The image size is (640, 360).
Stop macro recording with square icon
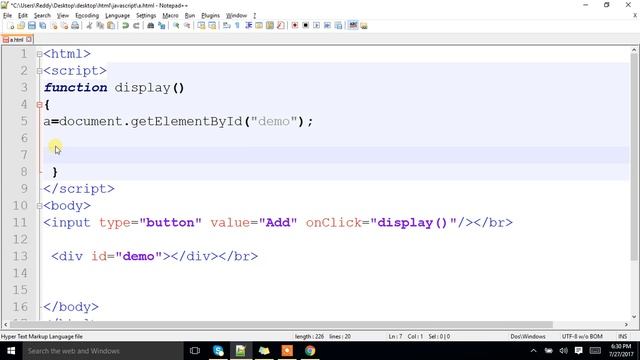coord(305,26)
